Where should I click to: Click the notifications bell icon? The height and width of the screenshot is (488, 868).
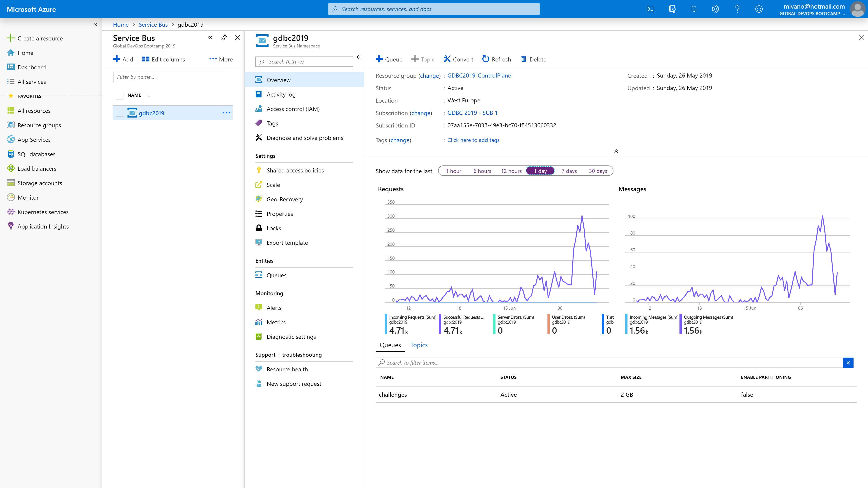point(694,9)
